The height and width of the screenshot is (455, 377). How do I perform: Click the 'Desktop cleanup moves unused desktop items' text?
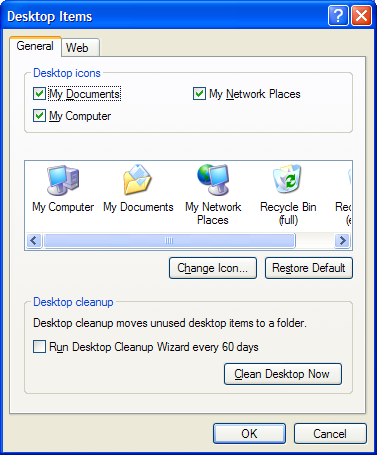[x=170, y=323]
